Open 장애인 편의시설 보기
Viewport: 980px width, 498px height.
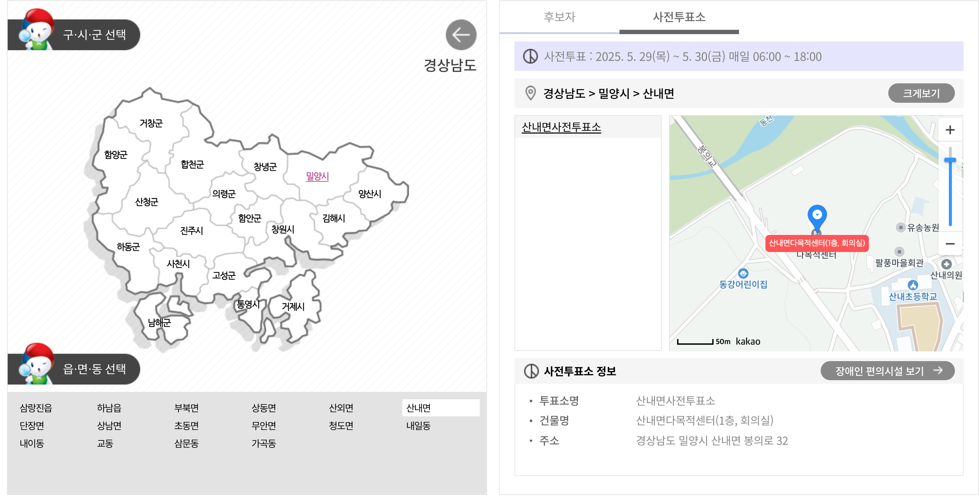(887, 371)
